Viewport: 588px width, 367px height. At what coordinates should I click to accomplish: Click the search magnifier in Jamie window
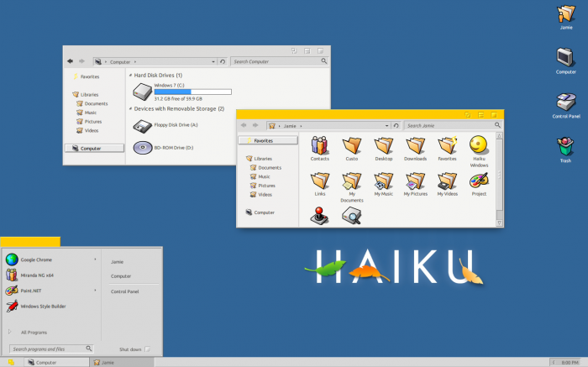point(497,125)
